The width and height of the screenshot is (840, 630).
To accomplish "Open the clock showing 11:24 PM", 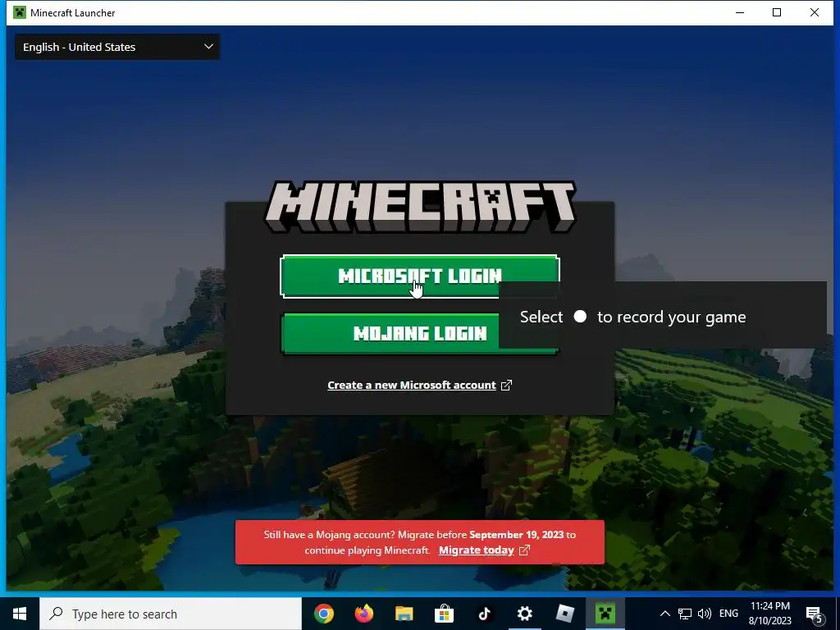I will (769, 614).
